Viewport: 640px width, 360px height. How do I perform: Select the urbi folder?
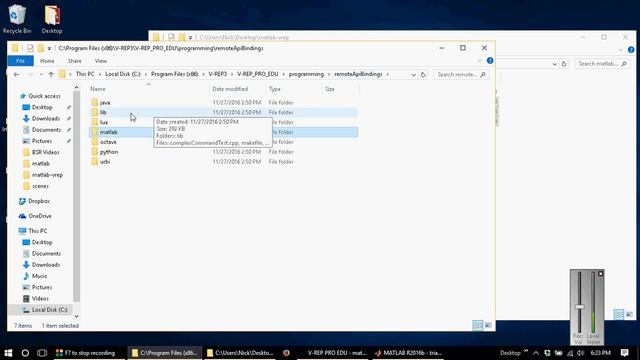coord(223,162)
